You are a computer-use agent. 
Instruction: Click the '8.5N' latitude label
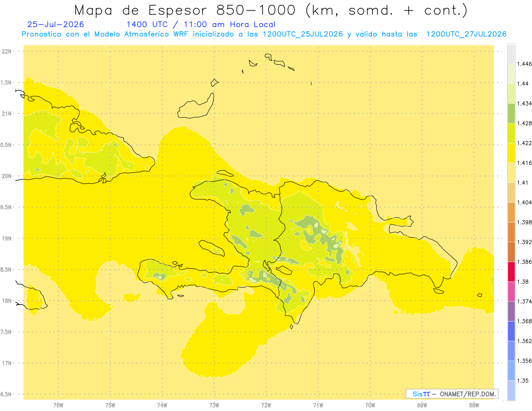(7, 270)
